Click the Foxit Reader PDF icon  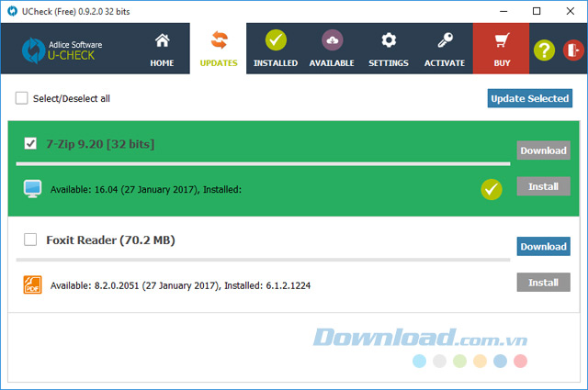tap(33, 284)
